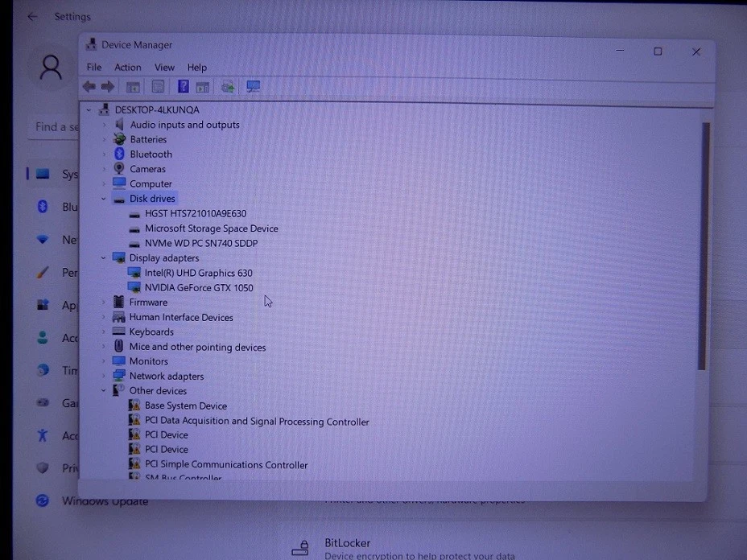The image size is (747, 560).
Task: Click the Forward arrow in Device Manager toolbar
Action: pyautogui.click(x=108, y=87)
